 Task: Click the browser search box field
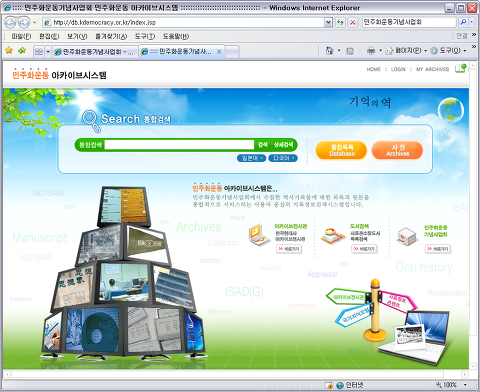[409, 22]
